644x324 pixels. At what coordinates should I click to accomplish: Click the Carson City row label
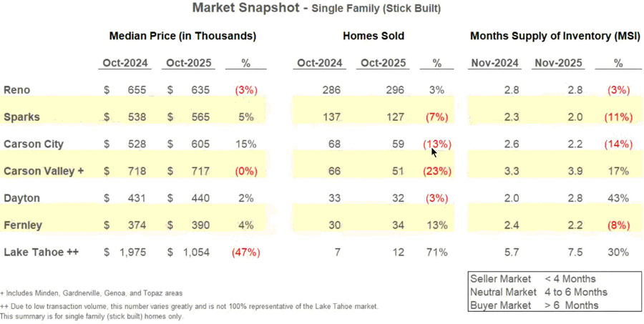pos(34,144)
